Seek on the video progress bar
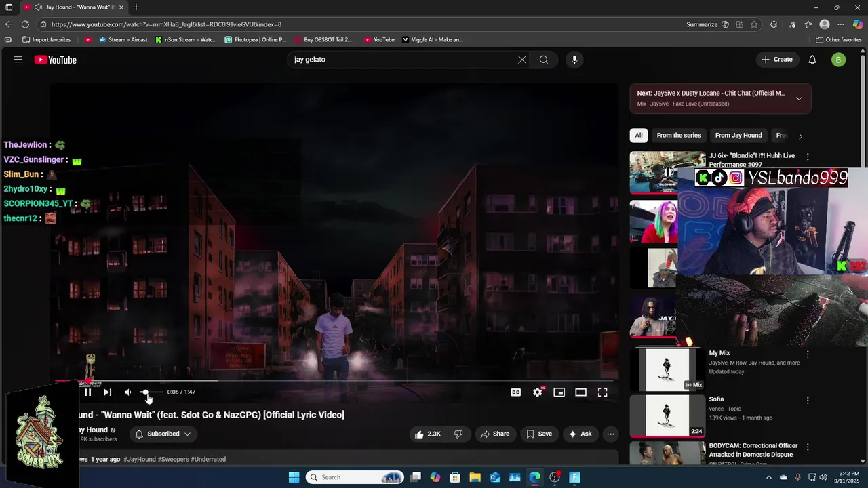868x488 pixels. [x=334, y=381]
